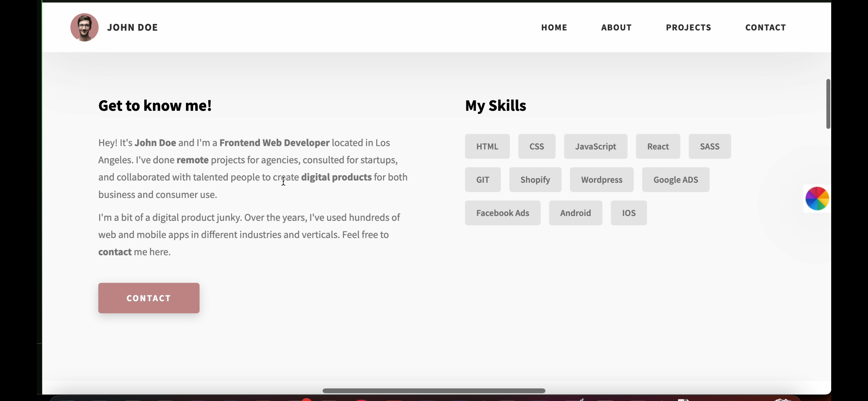The height and width of the screenshot is (401, 868).
Task: Click John Doe's profile avatar photo
Action: point(84,27)
